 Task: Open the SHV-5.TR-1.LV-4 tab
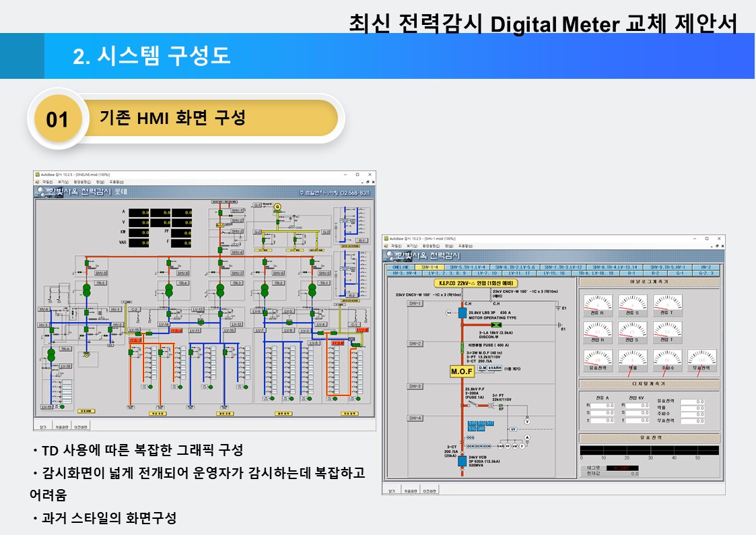click(467, 265)
